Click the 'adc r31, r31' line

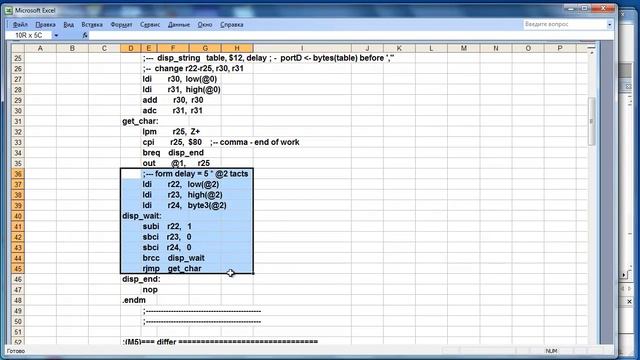pos(172,111)
